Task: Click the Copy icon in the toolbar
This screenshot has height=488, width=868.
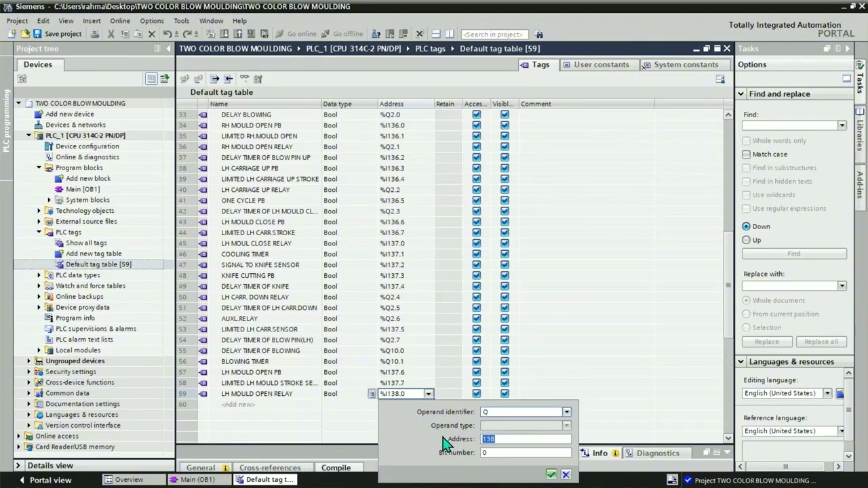Action: click(x=123, y=34)
